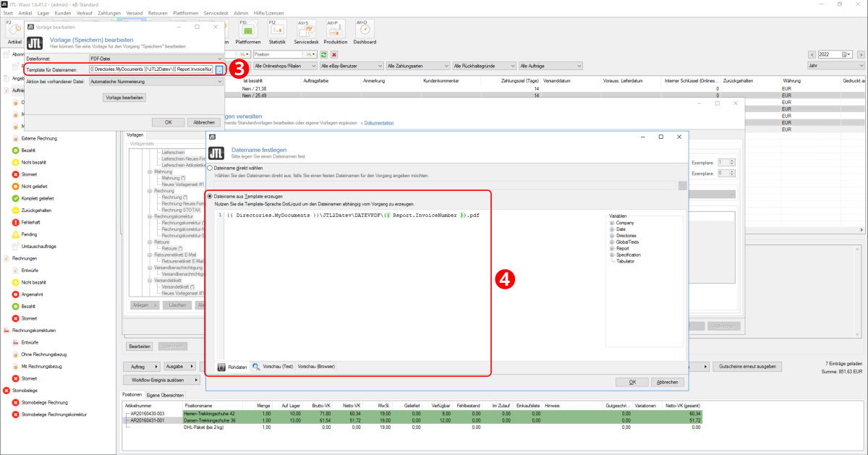The width and height of the screenshot is (868, 455).
Task: Open the Dokumentation link
Action: [x=379, y=123]
